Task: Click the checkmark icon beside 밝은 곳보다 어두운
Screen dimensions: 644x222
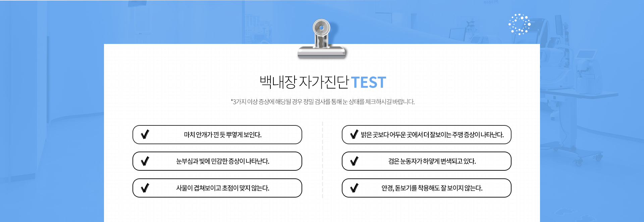Action: tap(354, 134)
